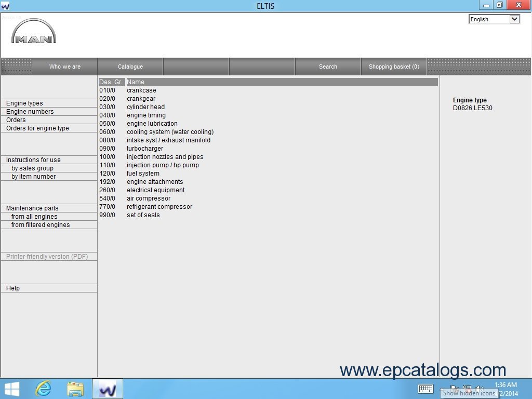This screenshot has height=399, width=532.
Task: Click the volume speaker tray icon
Action: [478, 389]
